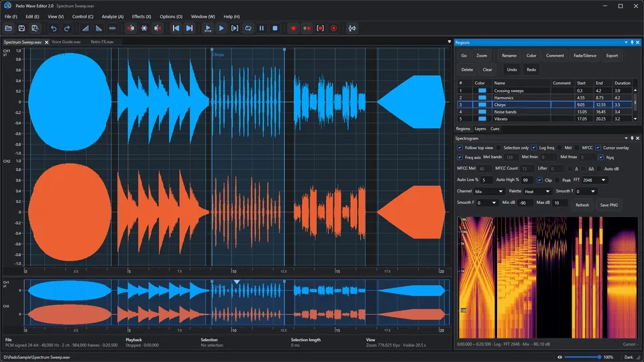Start playback with the Play button
644x362 pixels.
click(x=221, y=28)
